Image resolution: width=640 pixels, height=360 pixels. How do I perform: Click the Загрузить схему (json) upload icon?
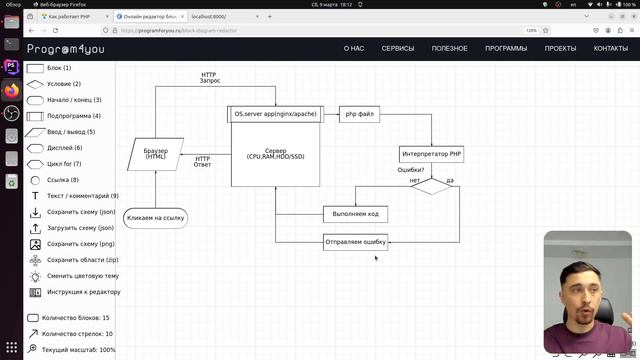(35, 228)
